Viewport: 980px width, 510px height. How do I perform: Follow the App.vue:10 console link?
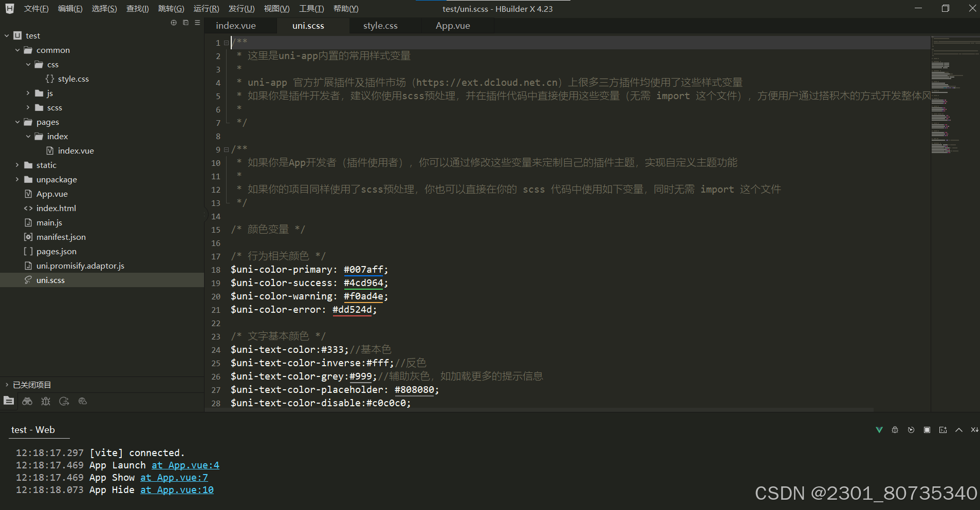click(x=177, y=490)
